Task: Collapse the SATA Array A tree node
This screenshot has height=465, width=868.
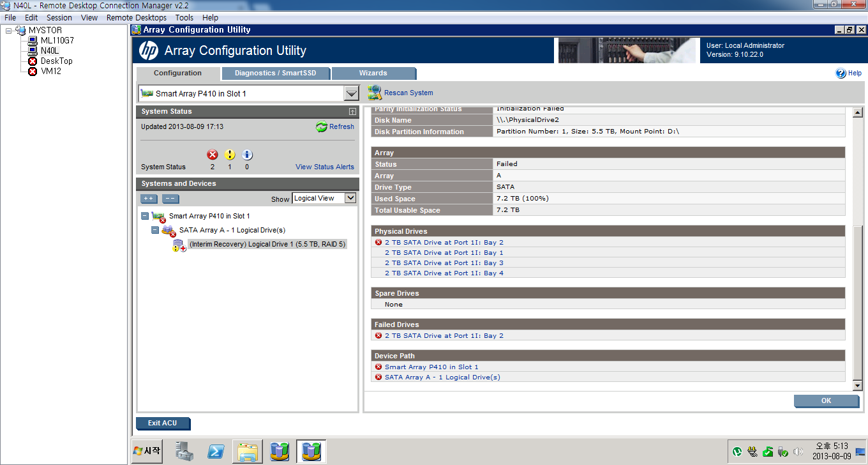Action: point(155,231)
